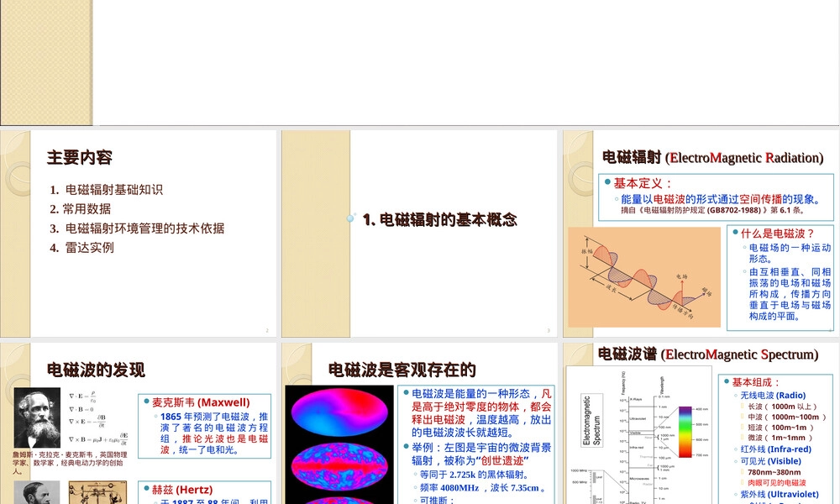Screen dimensions: 840x504
Task: Click the heading 什么是电磁波？
Action: click(778, 234)
